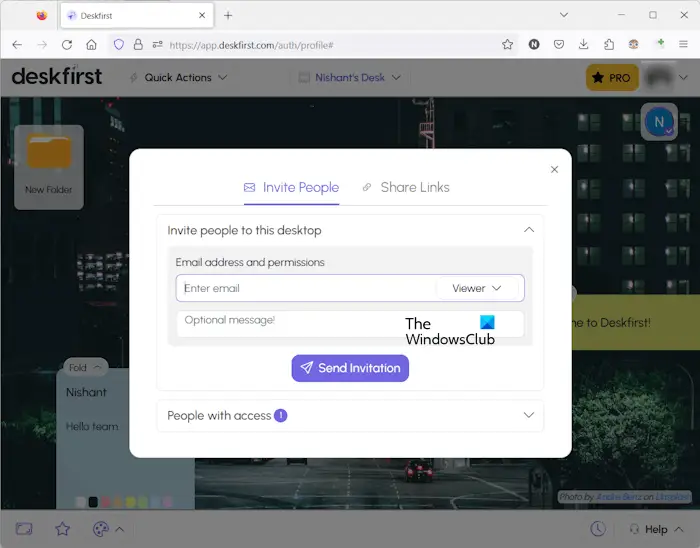Click the People with access count badge
This screenshot has width=700, height=548.
(280, 415)
